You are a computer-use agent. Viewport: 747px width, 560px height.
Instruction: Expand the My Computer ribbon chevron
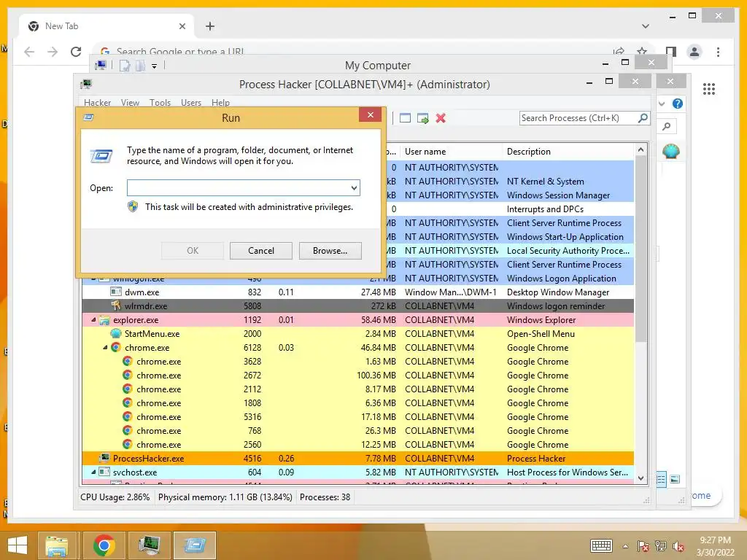[x=661, y=104]
